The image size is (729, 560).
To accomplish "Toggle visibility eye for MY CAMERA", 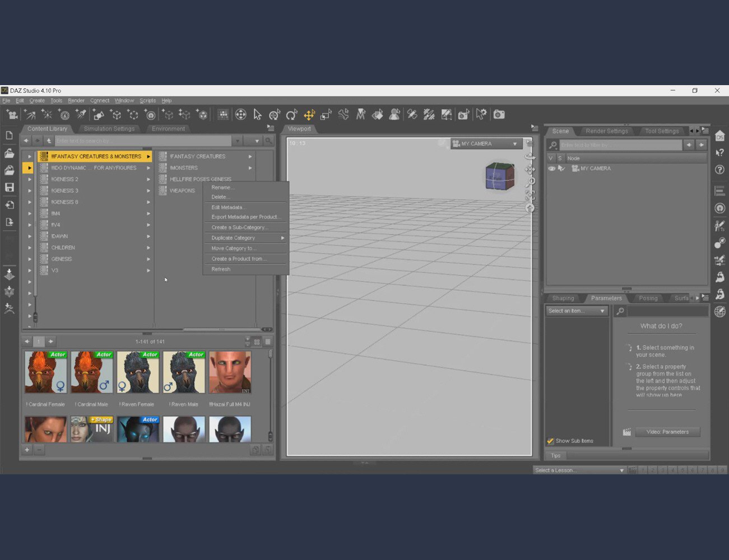I will coord(551,169).
